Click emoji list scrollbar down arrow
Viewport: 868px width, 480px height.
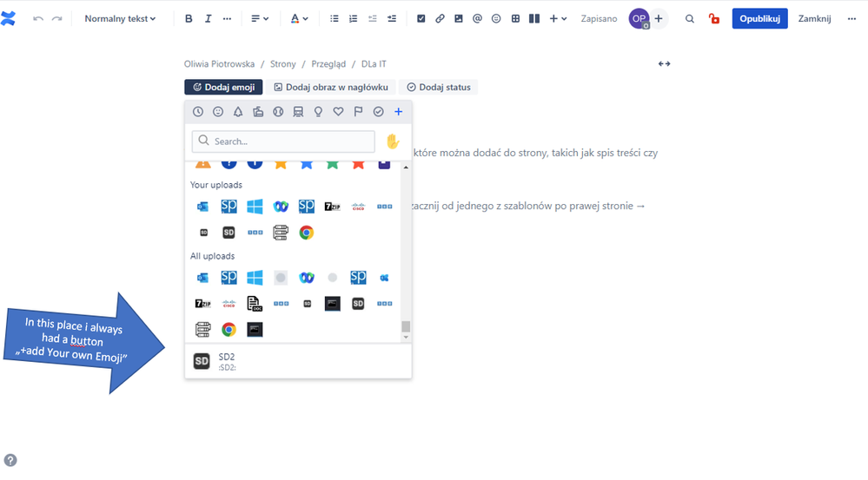tap(406, 337)
